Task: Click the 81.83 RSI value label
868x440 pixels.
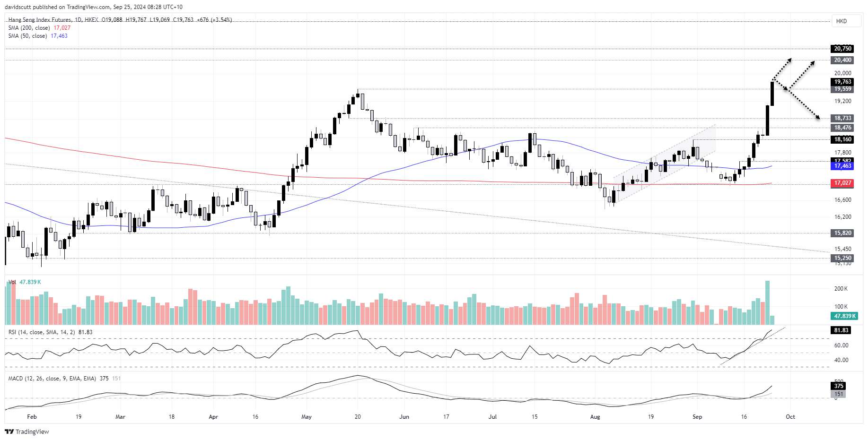Action: point(841,330)
